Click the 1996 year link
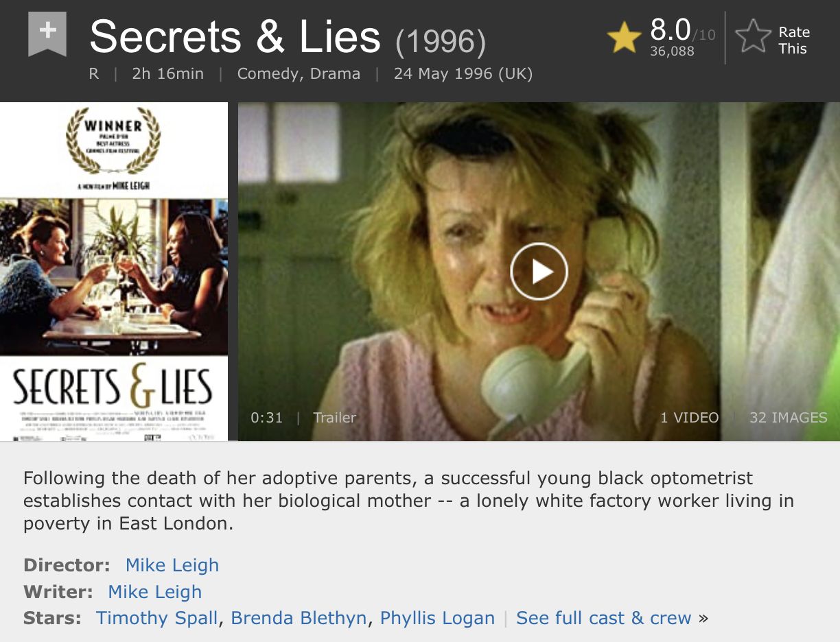840x642 pixels. (441, 43)
